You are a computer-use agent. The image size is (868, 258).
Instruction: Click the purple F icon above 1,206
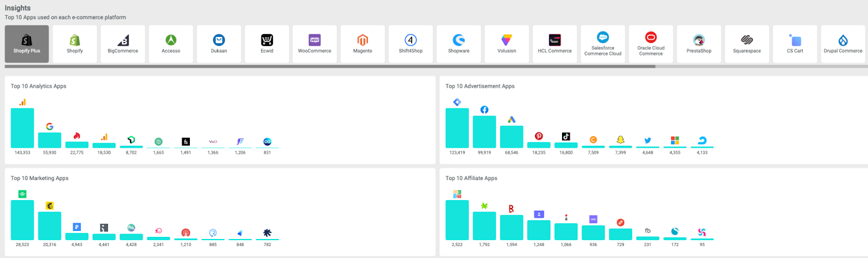pyautogui.click(x=240, y=141)
